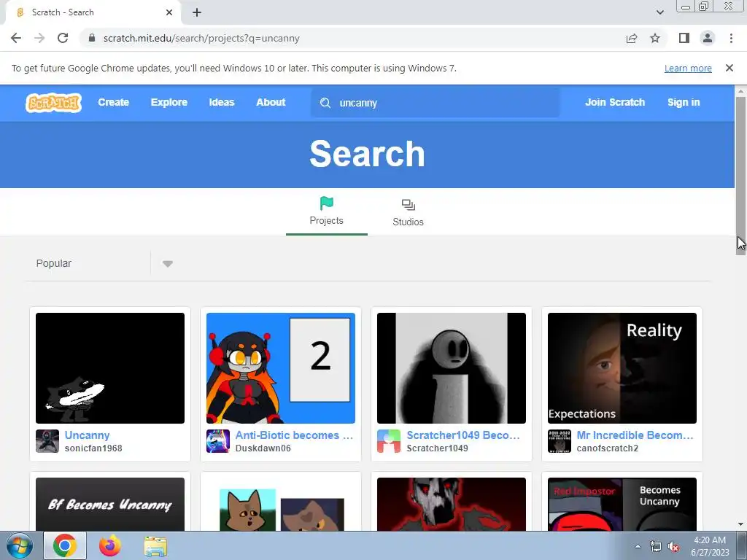Click Duskdawn06 avatar icon

click(x=217, y=441)
